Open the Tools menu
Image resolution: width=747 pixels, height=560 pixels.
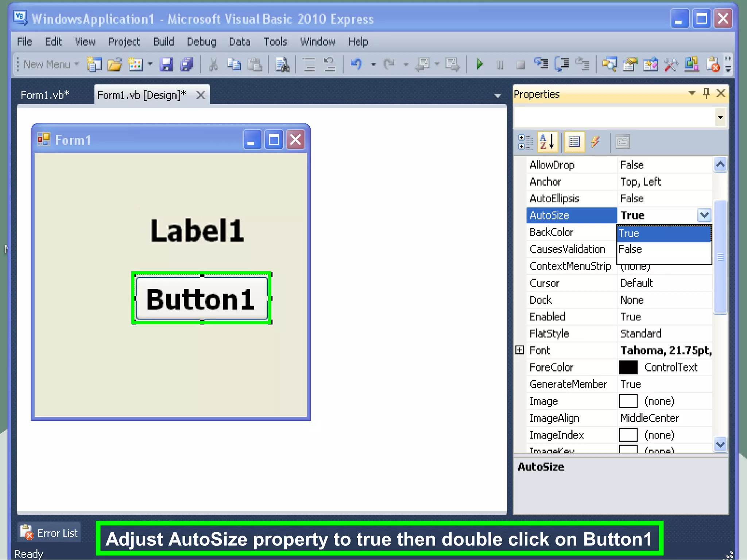coord(275,42)
